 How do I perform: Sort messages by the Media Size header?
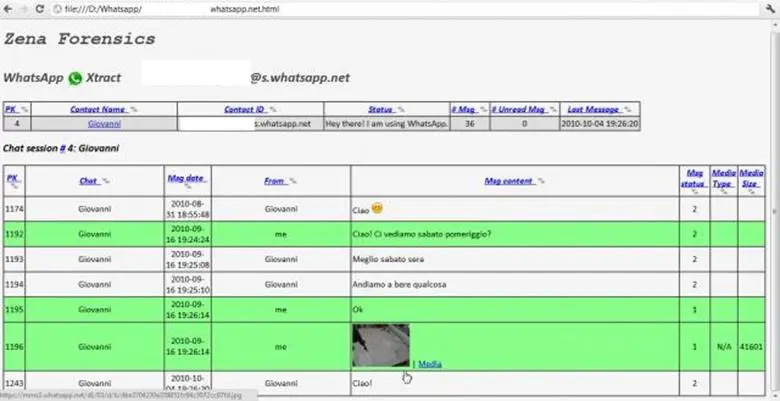click(x=751, y=176)
